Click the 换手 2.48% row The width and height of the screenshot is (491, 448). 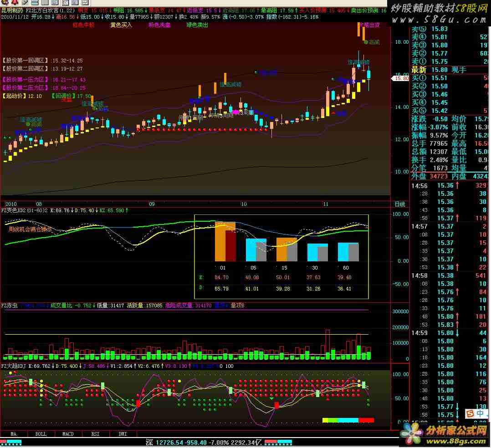click(x=430, y=160)
